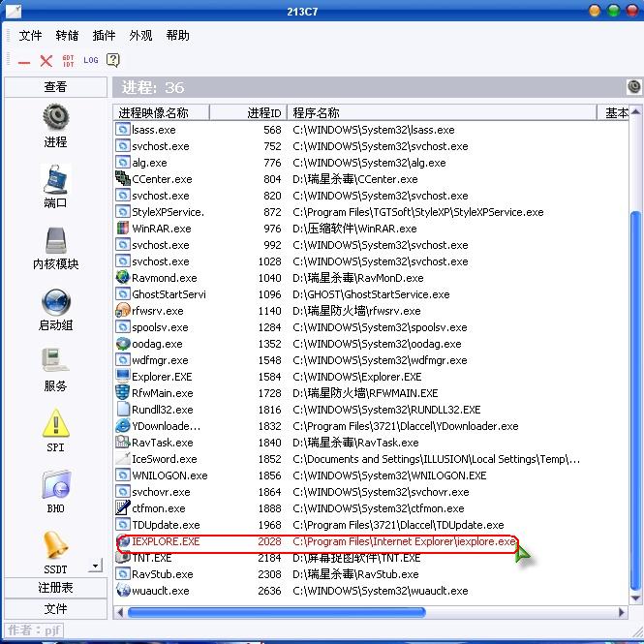This screenshot has height=644, width=644.
Task: Open the 内核模块 kernel module icon
Action: (x=55, y=240)
